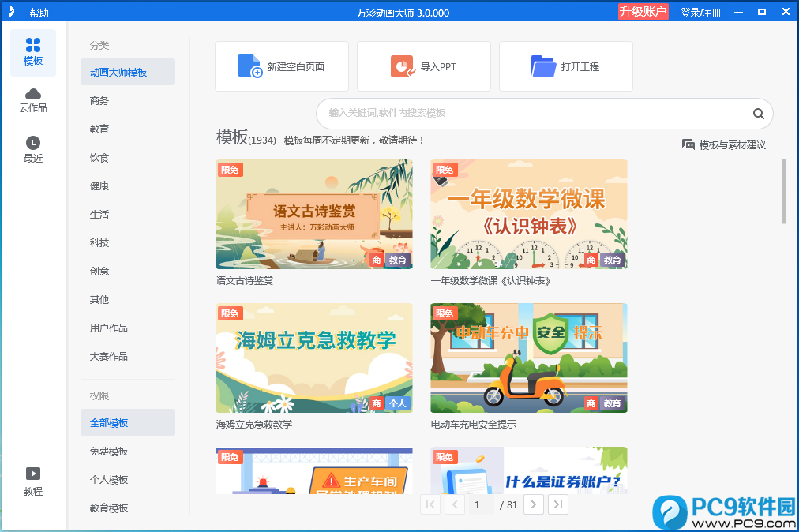Viewport: 799px width, 532px height.
Task: Select 健康 category
Action: tap(99, 185)
